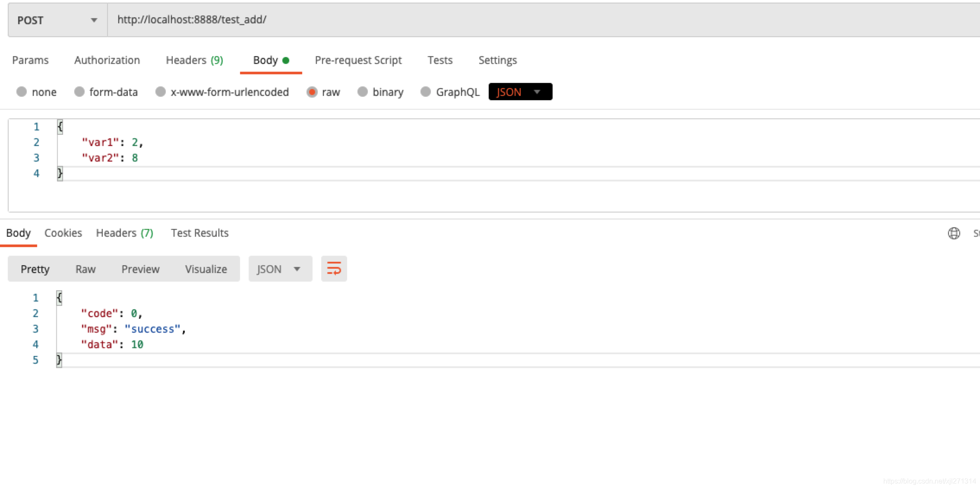The height and width of the screenshot is (489, 980).
Task: Open the POST method dropdown
Action: pyautogui.click(x=57, y=20)
